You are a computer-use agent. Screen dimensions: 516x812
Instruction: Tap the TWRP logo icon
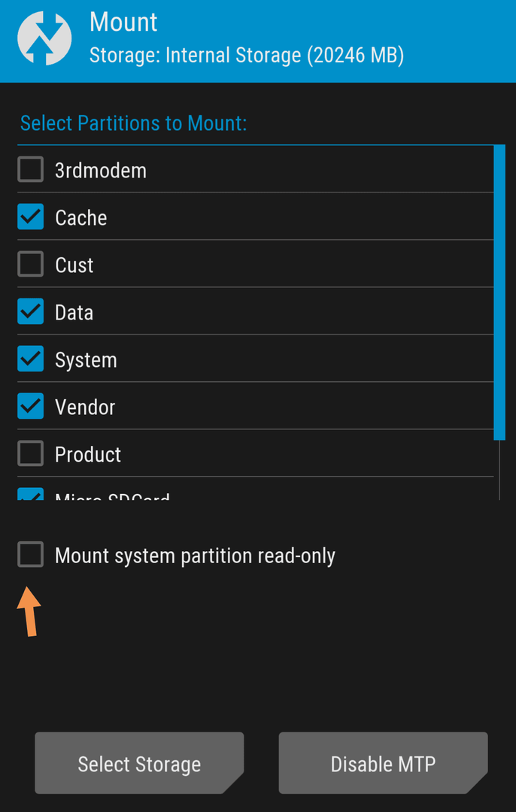pos(44,38)
